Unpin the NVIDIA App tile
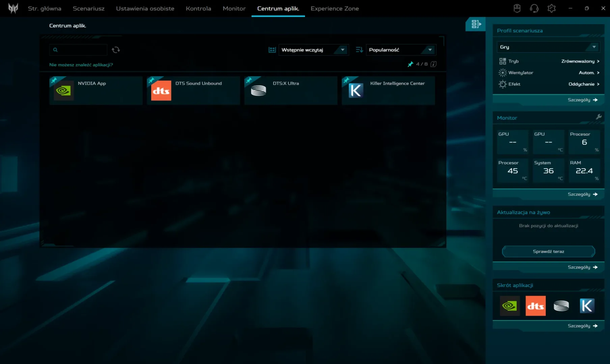Viewport: 610px width, 364px height. [x=54, y=80]
